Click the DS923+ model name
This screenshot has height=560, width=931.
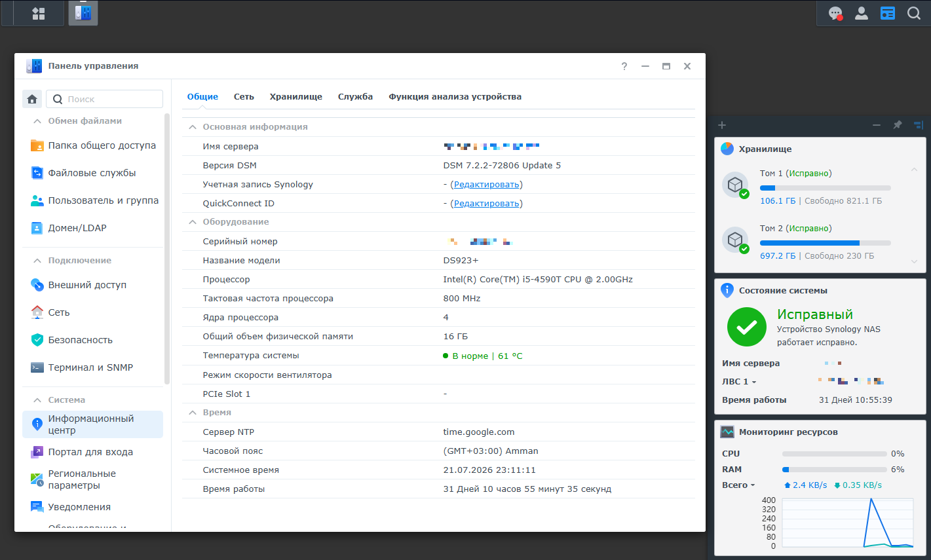(461, 261)
